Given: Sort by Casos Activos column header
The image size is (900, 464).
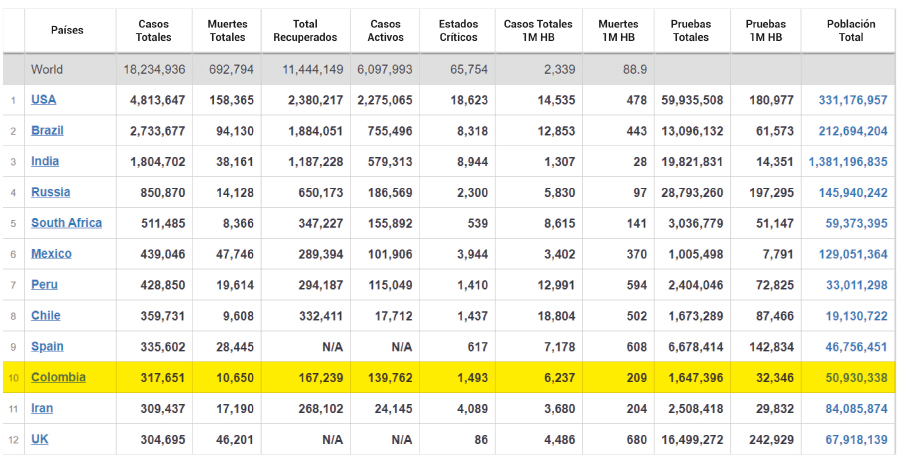Looking at the screenshot, I should 385,30.
